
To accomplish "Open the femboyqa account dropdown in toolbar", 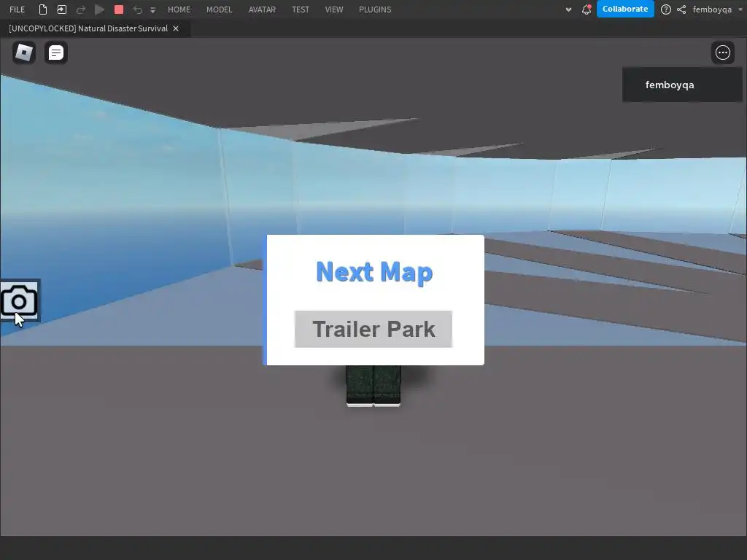I will [x=718, y=9].
